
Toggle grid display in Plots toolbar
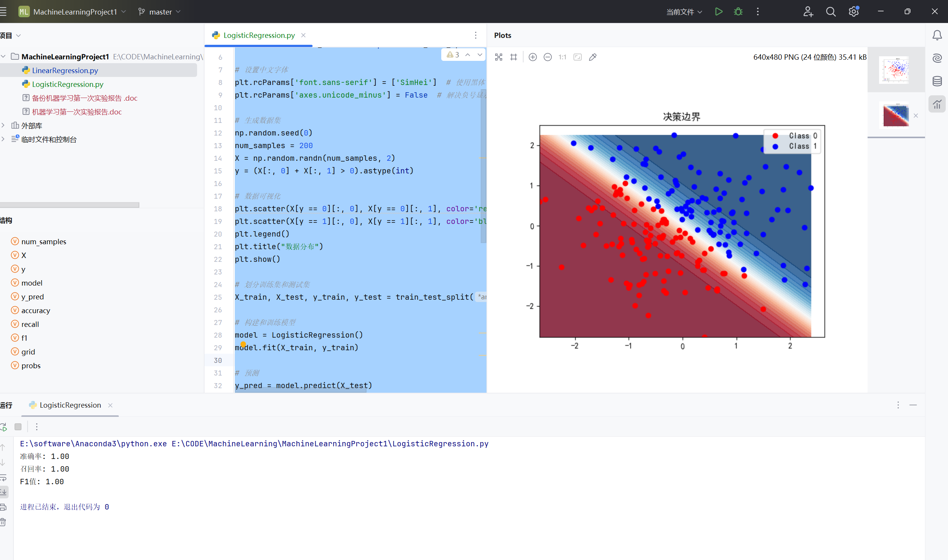click(514, 57)
